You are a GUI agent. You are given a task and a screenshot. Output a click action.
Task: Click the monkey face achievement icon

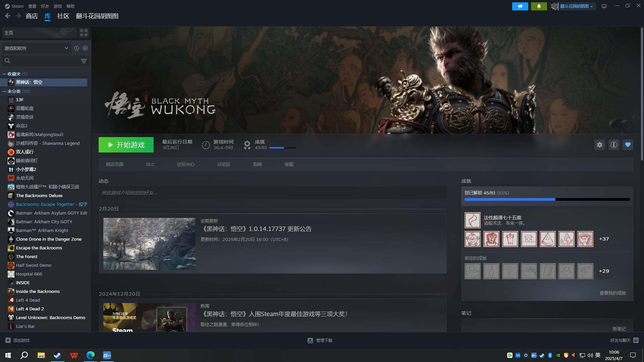click(491, 239)
